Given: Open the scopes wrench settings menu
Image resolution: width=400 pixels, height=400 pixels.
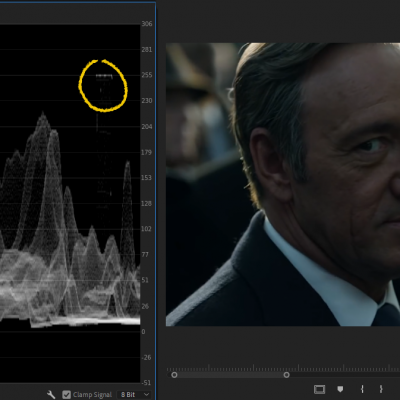Looking at the screenshot, I should (x=51, y=395).
